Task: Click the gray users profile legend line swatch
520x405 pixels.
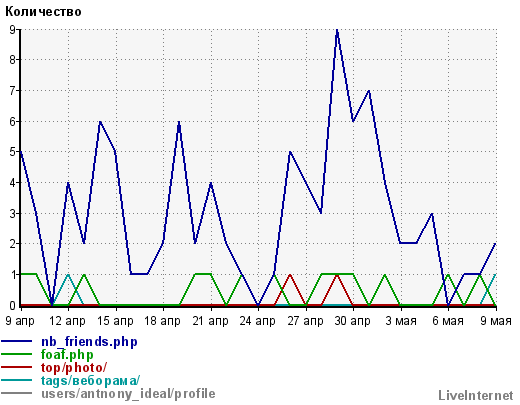Action: coord(17,393)
